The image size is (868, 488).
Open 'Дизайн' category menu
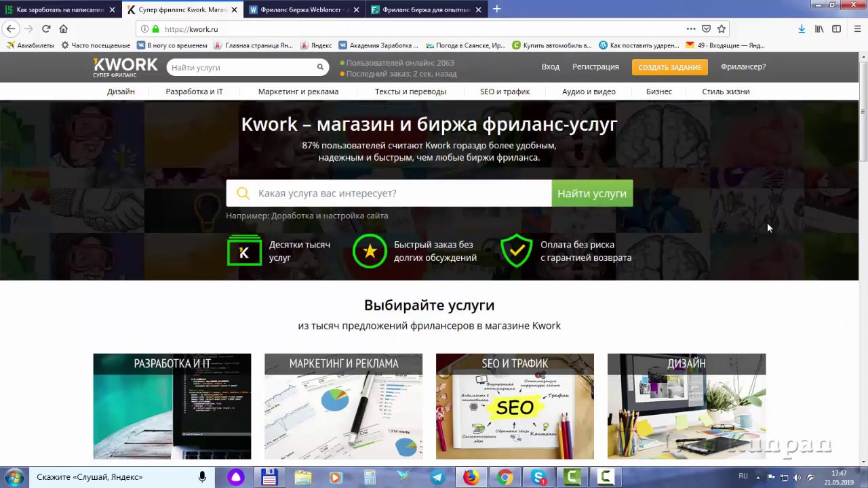(x=121, y=91)
